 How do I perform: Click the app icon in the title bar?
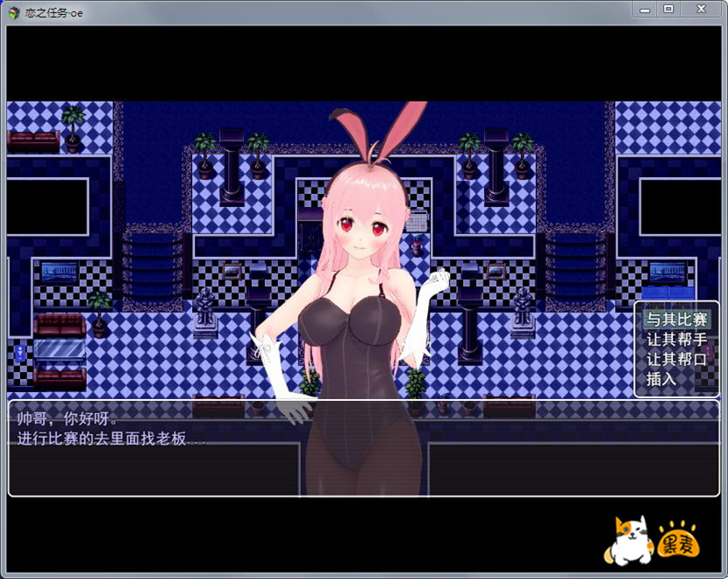(x=13, y=12)
